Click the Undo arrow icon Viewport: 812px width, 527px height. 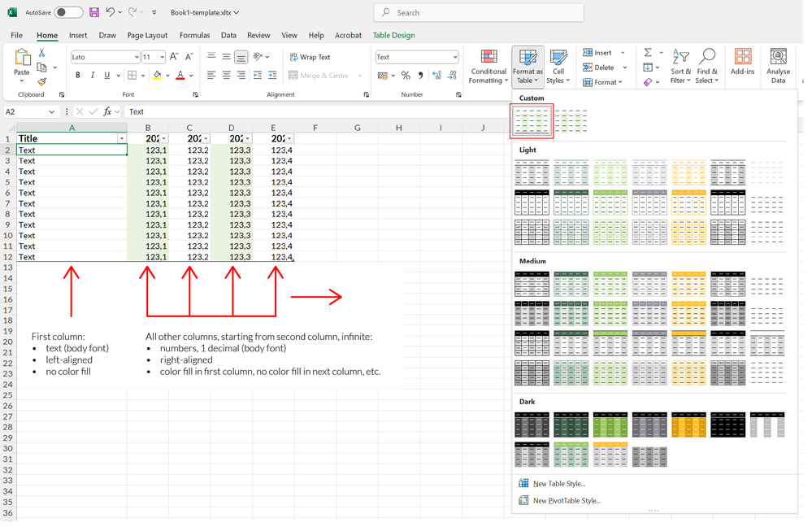pyautogui.click(x=110, y=12)
